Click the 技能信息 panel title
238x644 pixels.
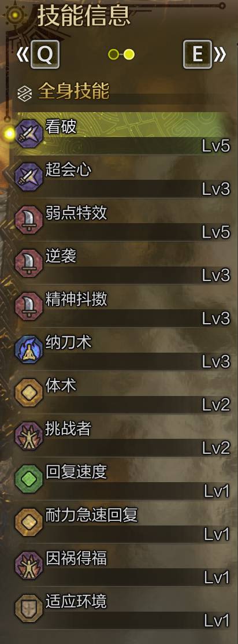[x=83, y=16]
